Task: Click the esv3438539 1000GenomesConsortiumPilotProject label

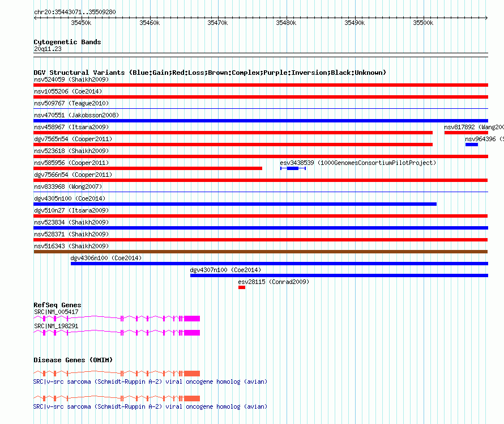Action: tap(358, 163)
